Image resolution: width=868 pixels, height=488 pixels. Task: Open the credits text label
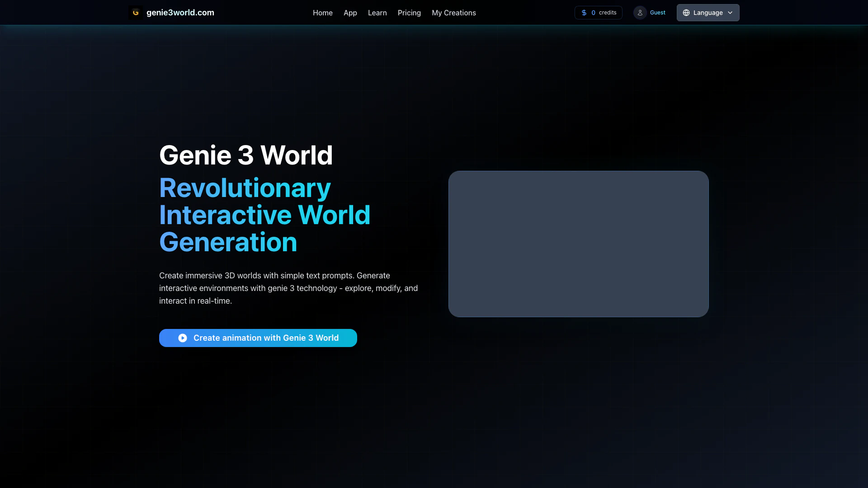(608, 13)
